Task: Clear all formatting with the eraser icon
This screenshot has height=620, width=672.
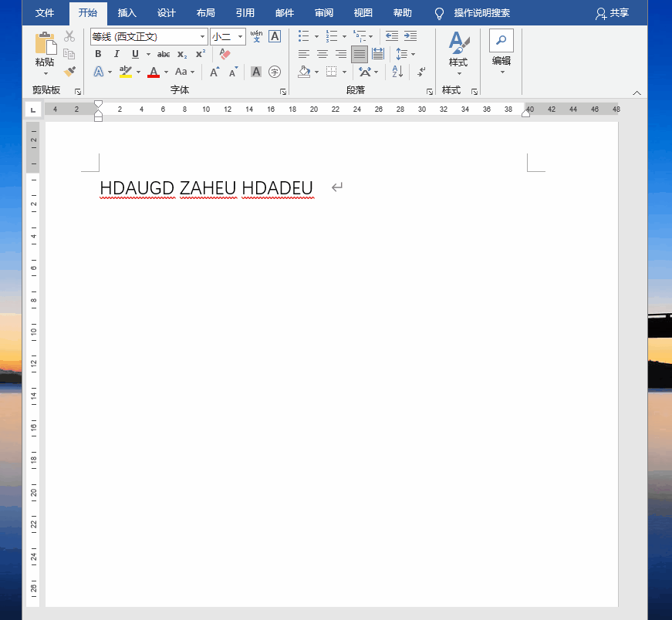Action: pos(225,54)
